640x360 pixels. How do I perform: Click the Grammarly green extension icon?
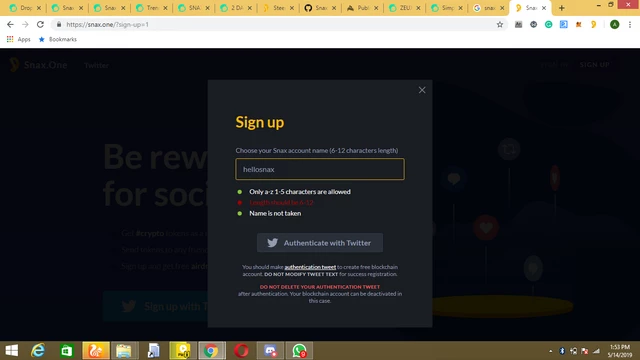click(x=549, y=24)
